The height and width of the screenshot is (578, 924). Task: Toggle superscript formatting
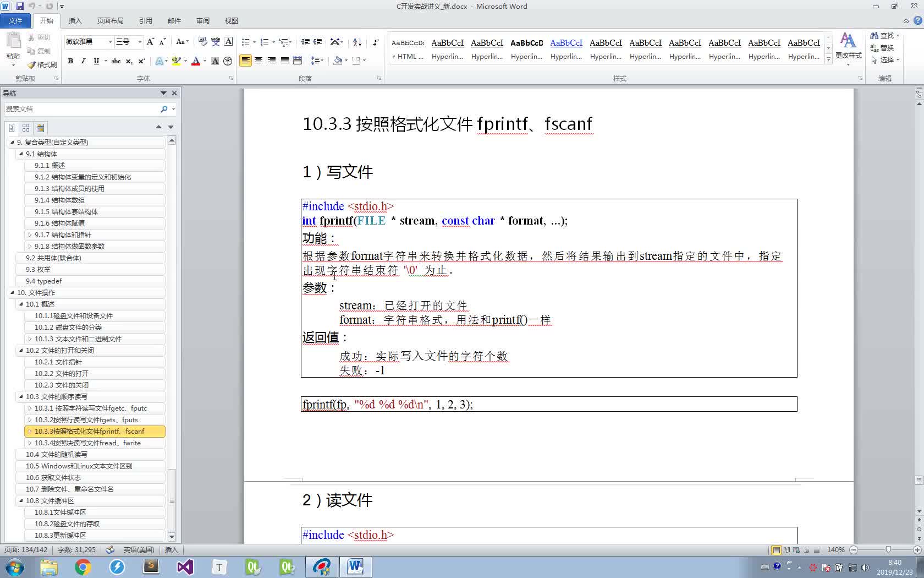click(x=141, y=61)
